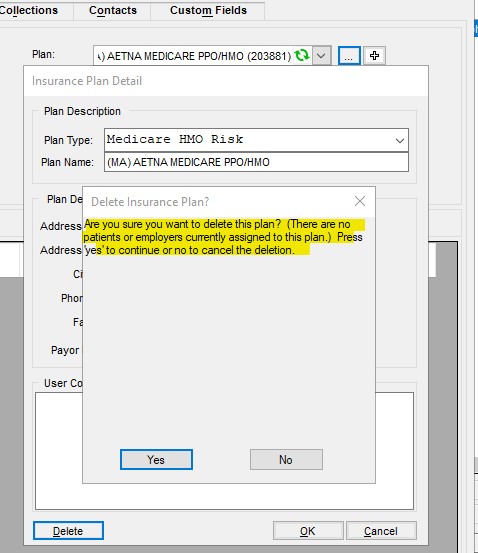Open the Collections tab
Viewport: 478px width, 553px height.
29,10
